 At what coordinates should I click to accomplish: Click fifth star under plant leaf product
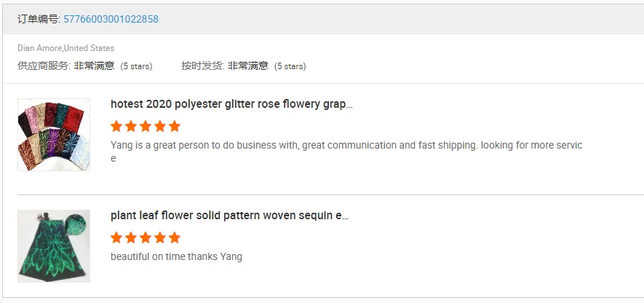(175, 237)
